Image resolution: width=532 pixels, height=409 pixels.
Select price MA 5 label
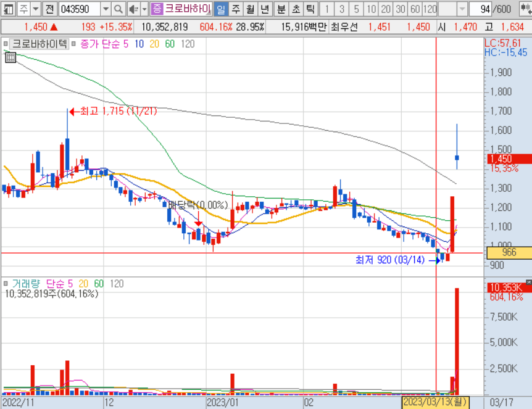pyautogui.click(x=126, y=44)
